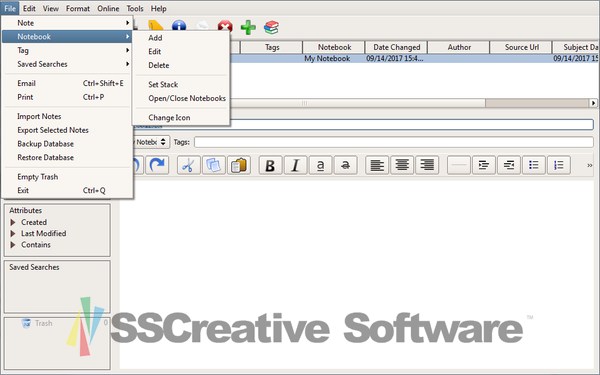Expand the Created attribute
The image size is (600, 375).
point(13,222)
